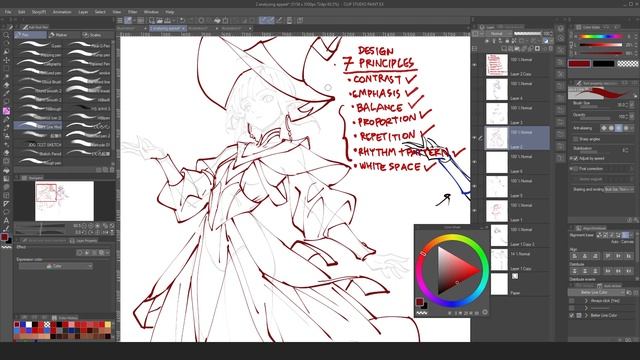Open the Layer menu
The height and width of the screenshot is (360, 640).
[83, 12]
